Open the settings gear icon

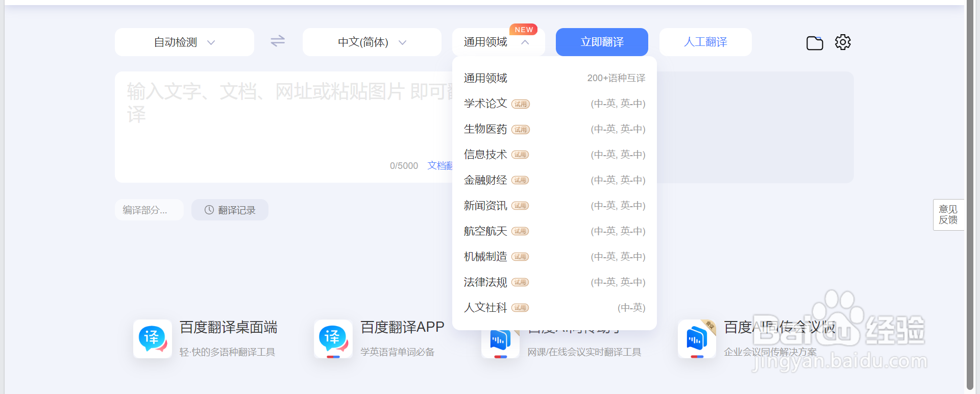[x=843, y=42]
